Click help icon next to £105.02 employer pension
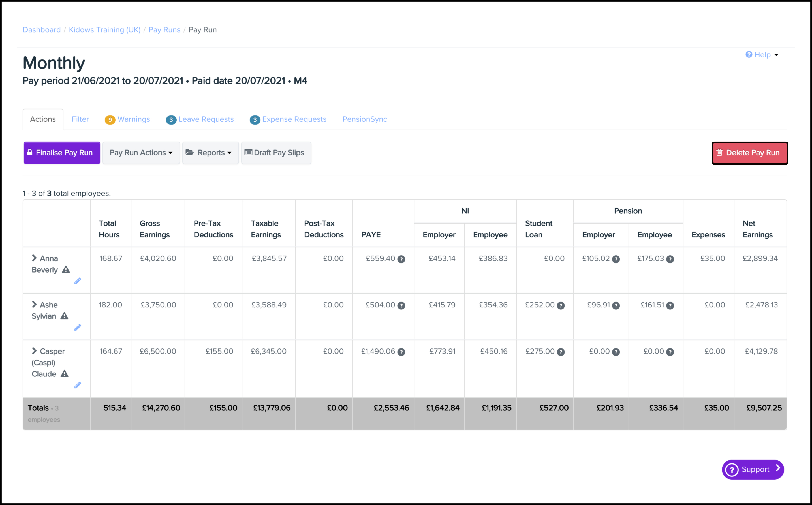This screenshot has height=505, width=812. 616,259
